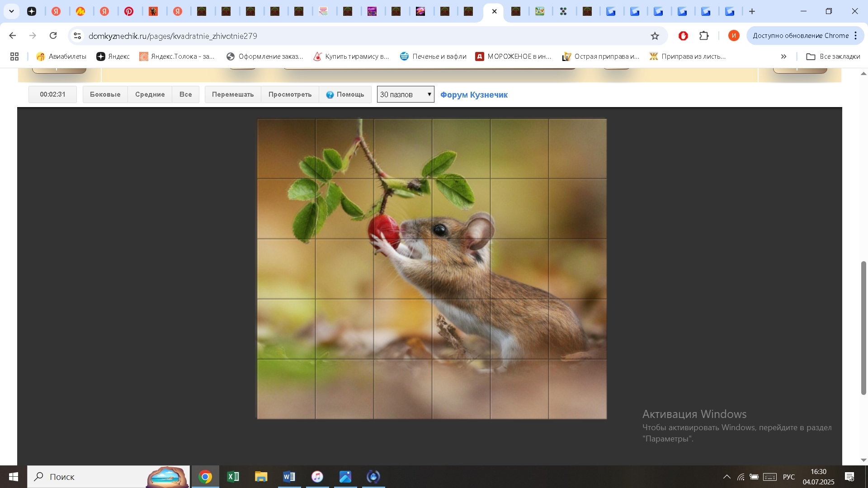Screen dimensions: 868x488
Task: Click the Все pieces button
Action: point(186,94)
